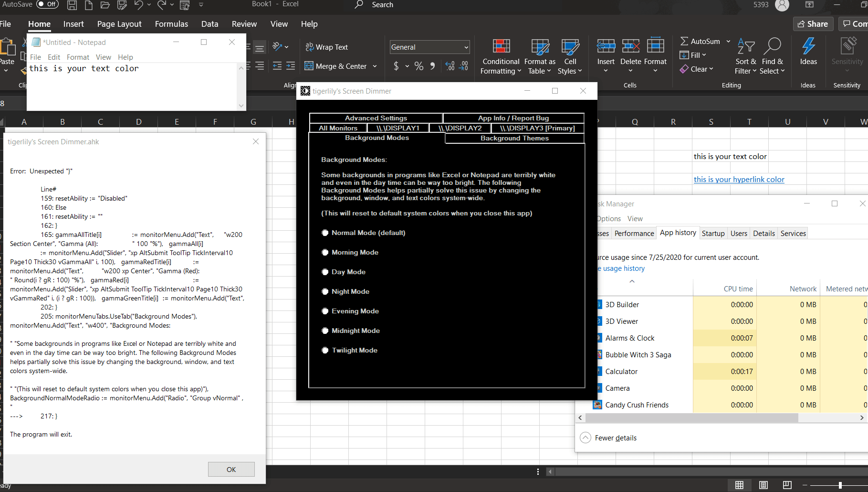Click 'this is your hyperlink color' link
The width and height of the screenshot is (868, 492).
[x=739, y=179]
